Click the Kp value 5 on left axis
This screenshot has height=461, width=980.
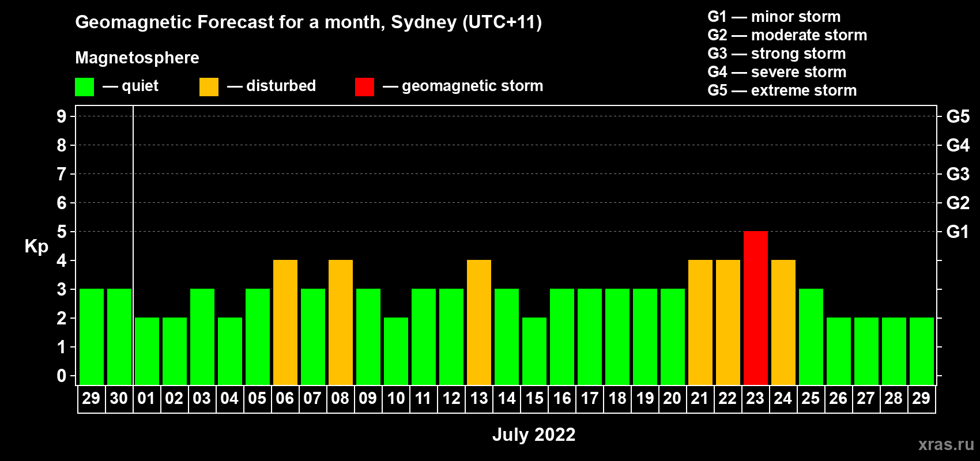[62, 232]
